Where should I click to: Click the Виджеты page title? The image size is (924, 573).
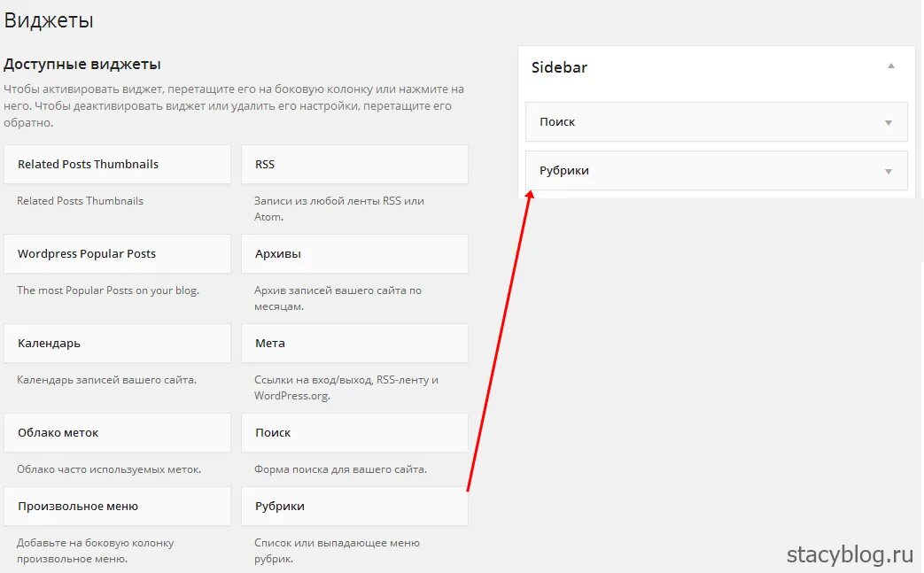pos(49,19)
